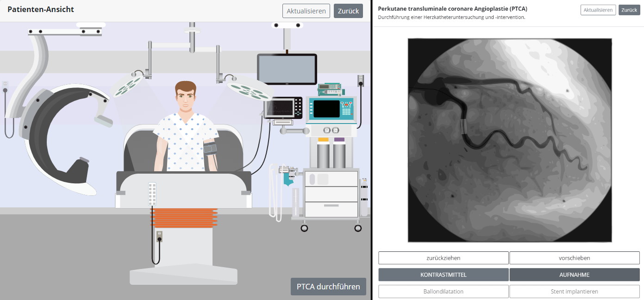Viewport: 644px width, 300px height.
Task: Pull the catheter back with zurückziehen
Action: (x=444, y=258)
